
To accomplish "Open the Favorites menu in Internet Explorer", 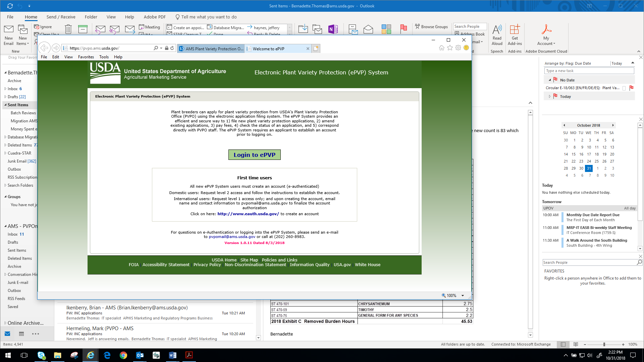I will coord(86,57).
